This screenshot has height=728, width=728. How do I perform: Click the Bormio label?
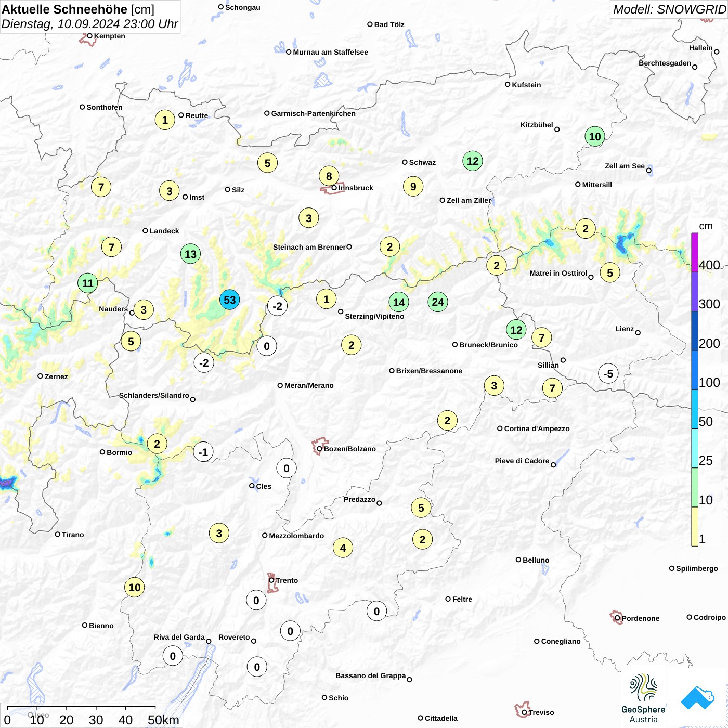click(x=119, y=452)
